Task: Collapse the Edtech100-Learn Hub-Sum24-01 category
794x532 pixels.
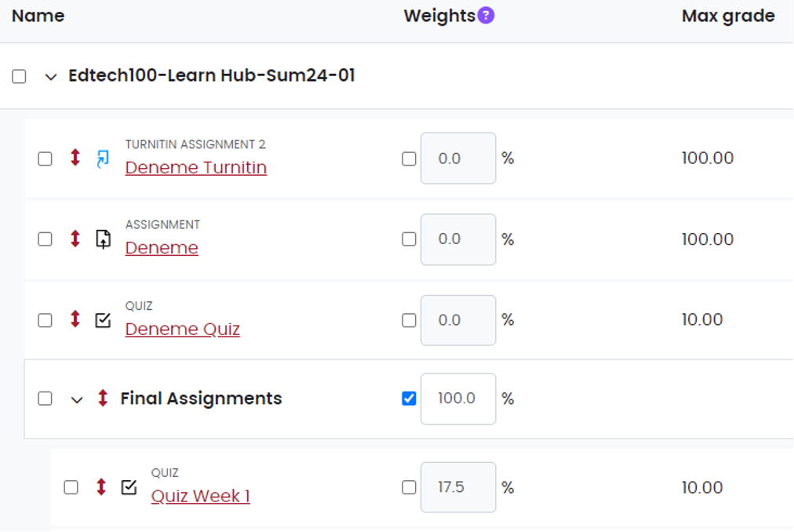Action: coord(51,77)
